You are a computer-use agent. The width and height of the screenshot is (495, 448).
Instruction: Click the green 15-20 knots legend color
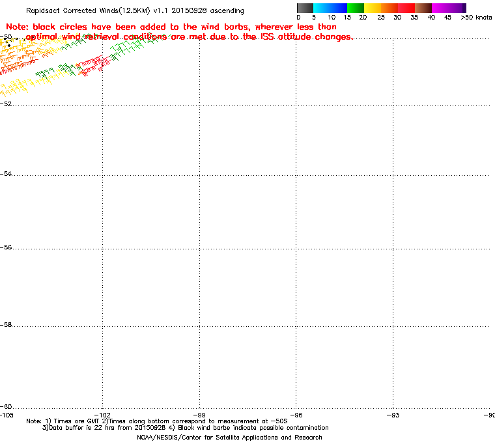pos(356,8)
